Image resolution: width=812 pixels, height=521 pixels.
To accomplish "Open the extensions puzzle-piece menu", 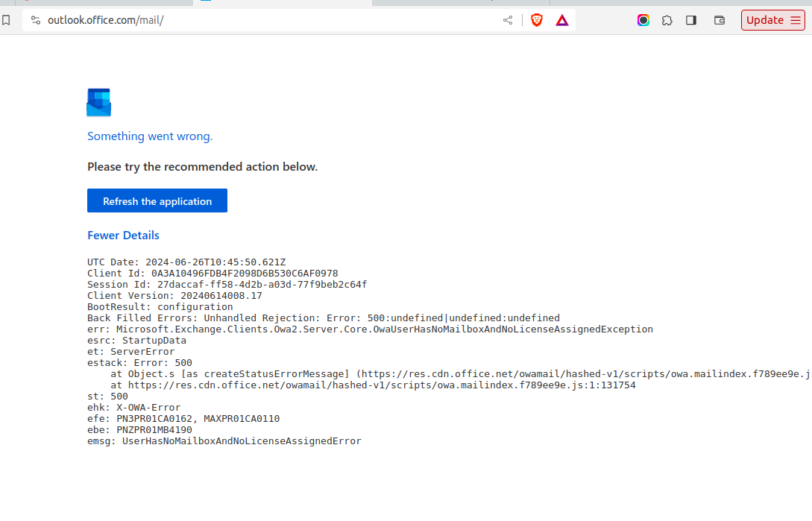I will click(x=667, y=20).
